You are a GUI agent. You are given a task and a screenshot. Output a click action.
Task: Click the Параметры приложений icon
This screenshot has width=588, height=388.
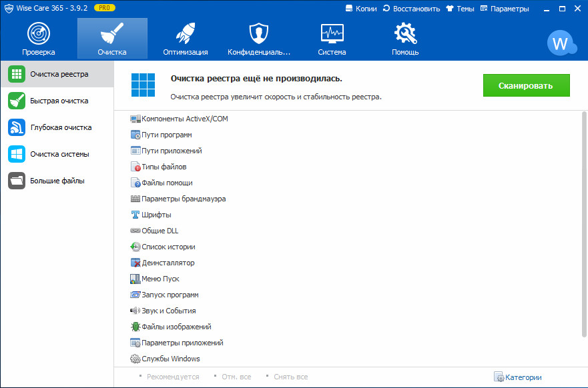pos(135,343)
